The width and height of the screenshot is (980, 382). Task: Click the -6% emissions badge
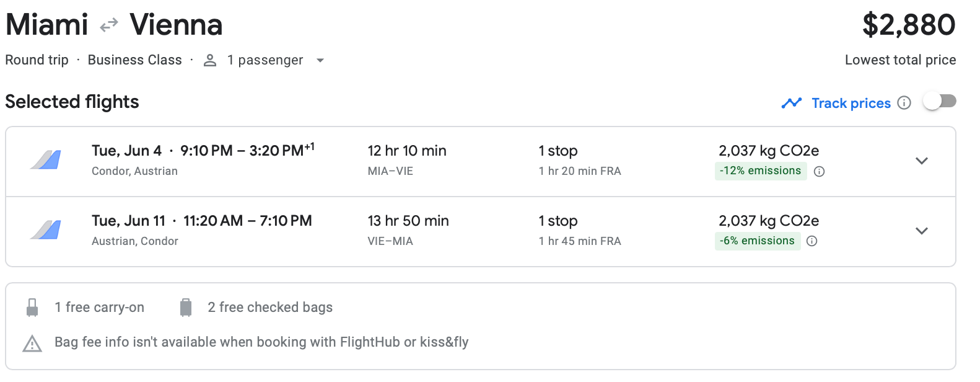point(757,241)
